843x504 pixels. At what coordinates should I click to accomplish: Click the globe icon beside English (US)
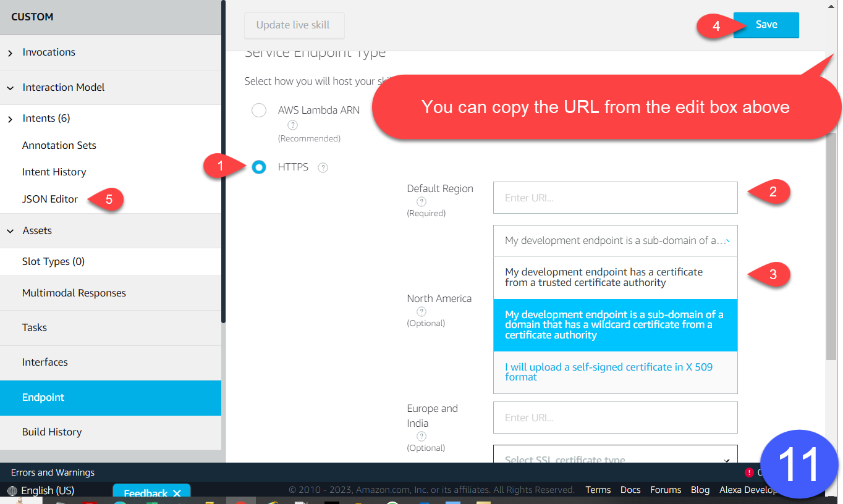12,491
